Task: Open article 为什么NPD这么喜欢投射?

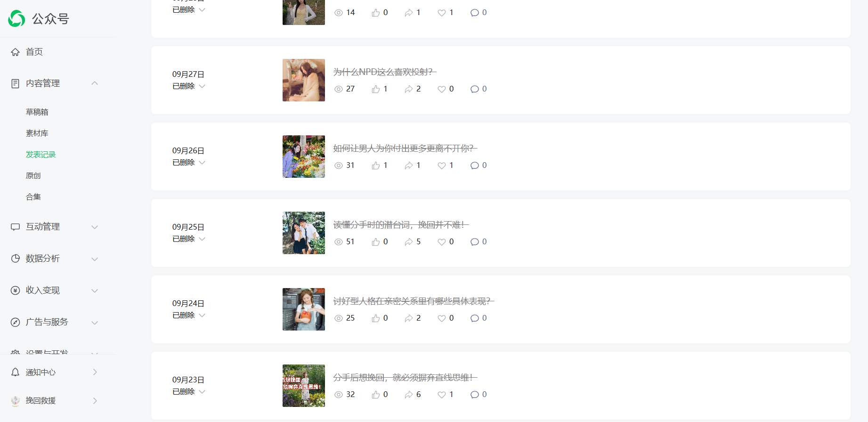Action: (385, 72)
